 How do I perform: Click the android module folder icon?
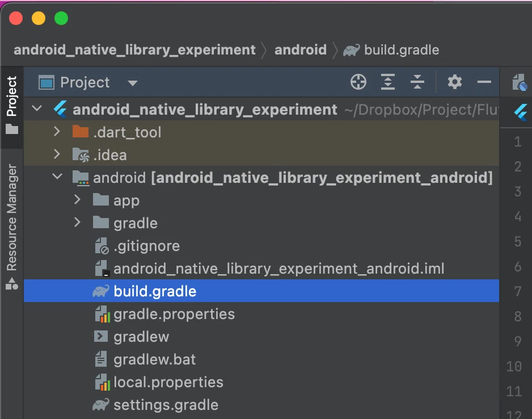click(81, 178)
